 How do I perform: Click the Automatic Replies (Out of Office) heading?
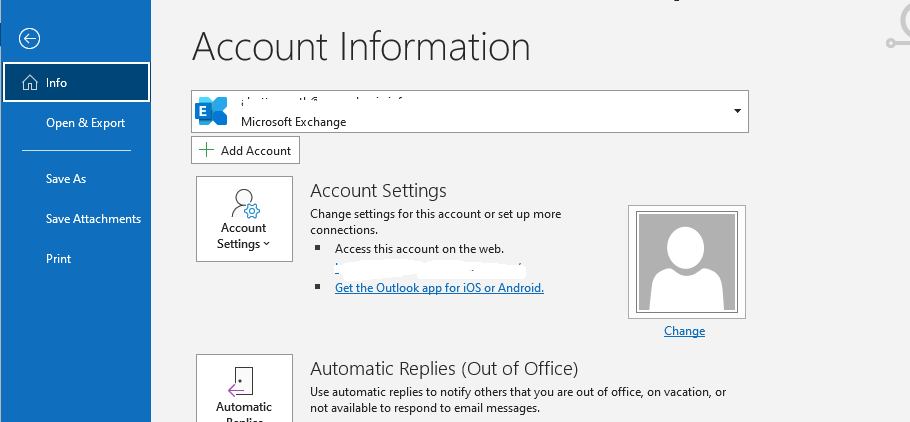click(x=444, y=369)
